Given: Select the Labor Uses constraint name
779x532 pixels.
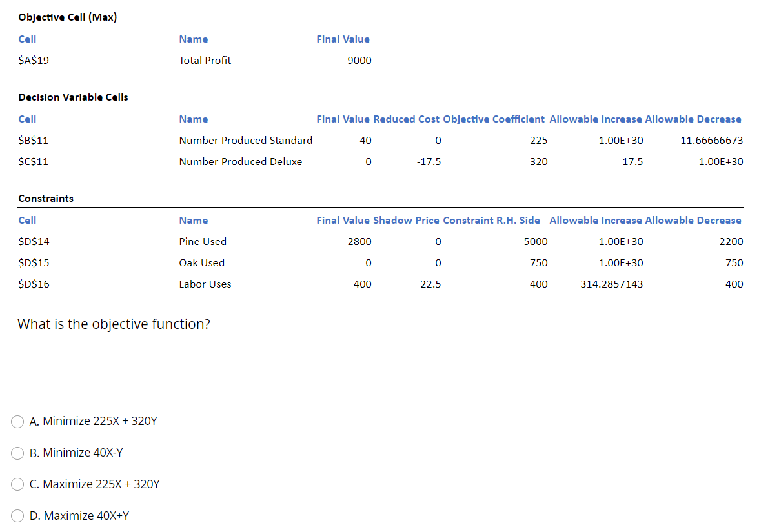Looking at the screenshot, I should coord(205,284).
